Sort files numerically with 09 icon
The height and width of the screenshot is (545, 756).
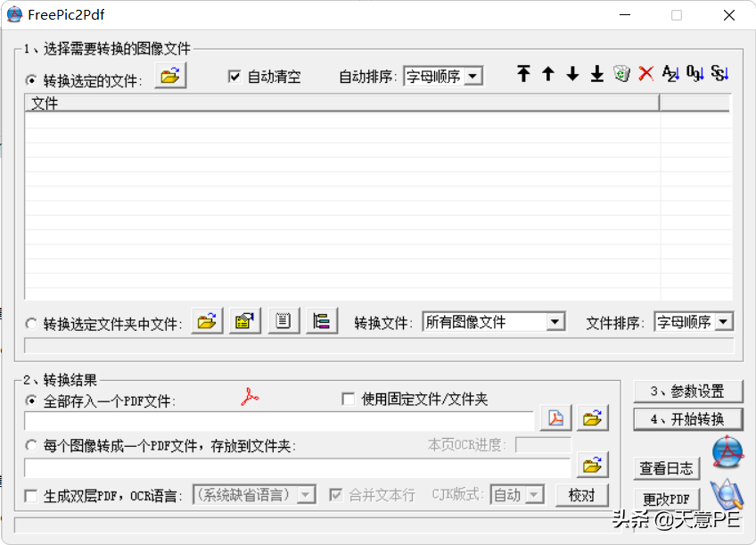695,73
